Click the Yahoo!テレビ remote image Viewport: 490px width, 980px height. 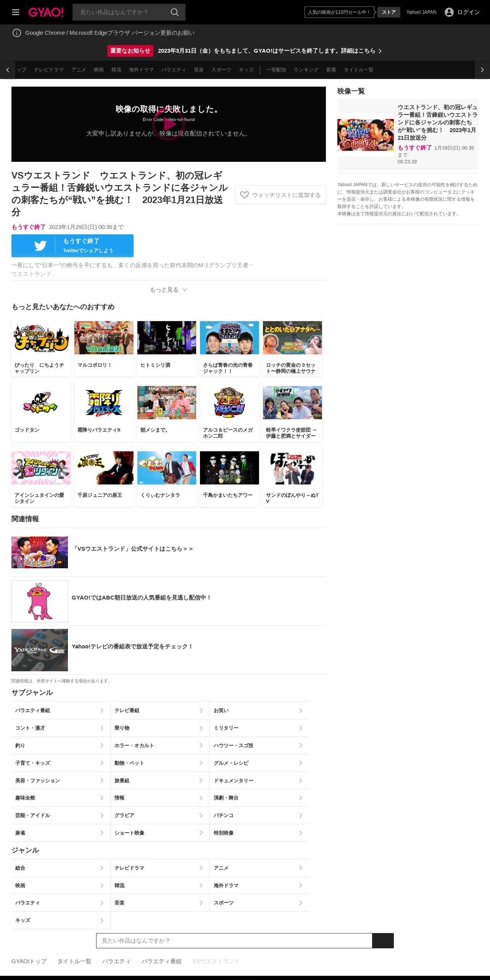pyautogui.click(x=40, y=650)
